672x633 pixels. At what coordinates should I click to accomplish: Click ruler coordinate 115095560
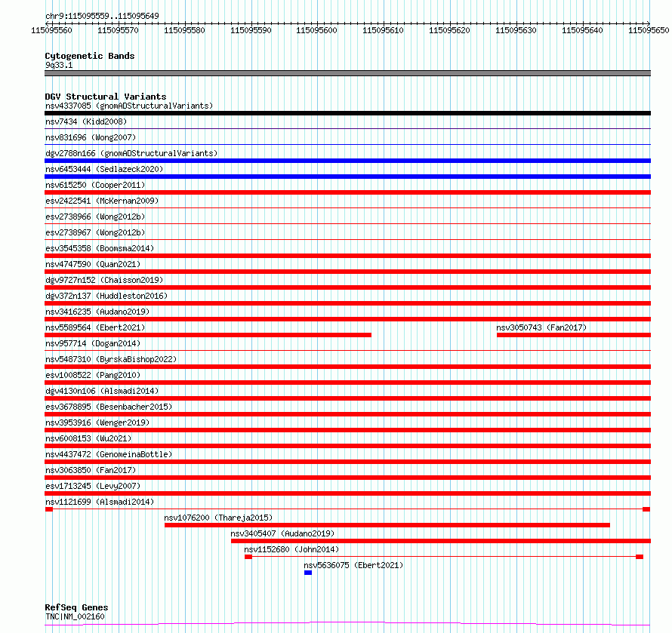coord(51,30)
